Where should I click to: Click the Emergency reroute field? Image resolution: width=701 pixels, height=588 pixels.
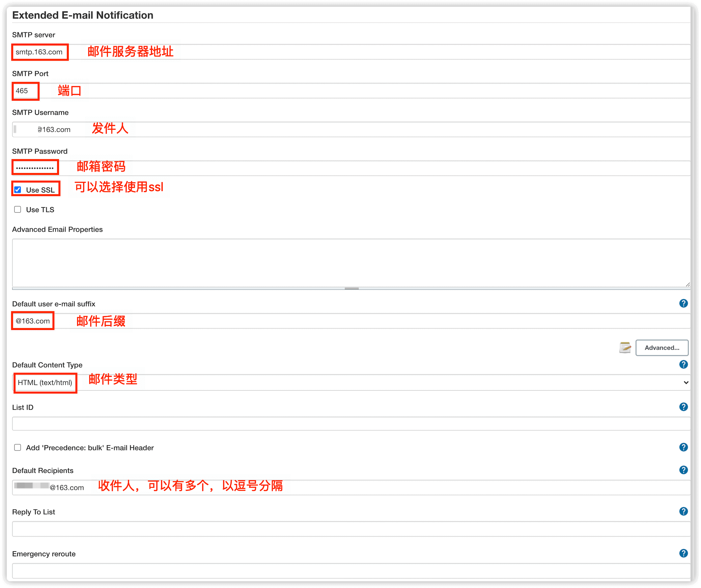(x=351, y=571)
